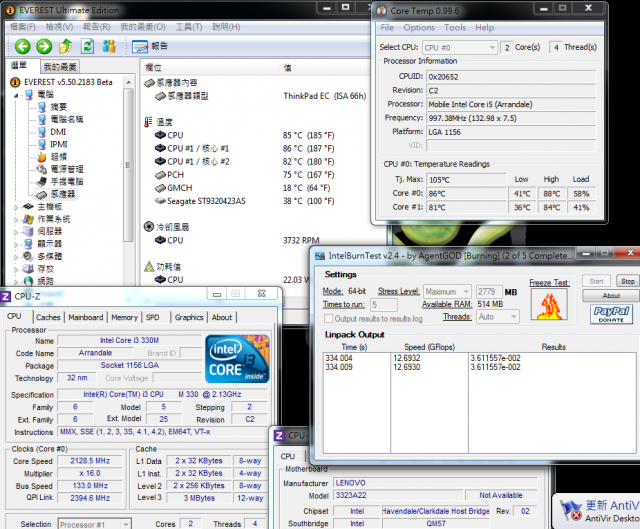
Task: Click PayPal Donate button
Action: 611,314
